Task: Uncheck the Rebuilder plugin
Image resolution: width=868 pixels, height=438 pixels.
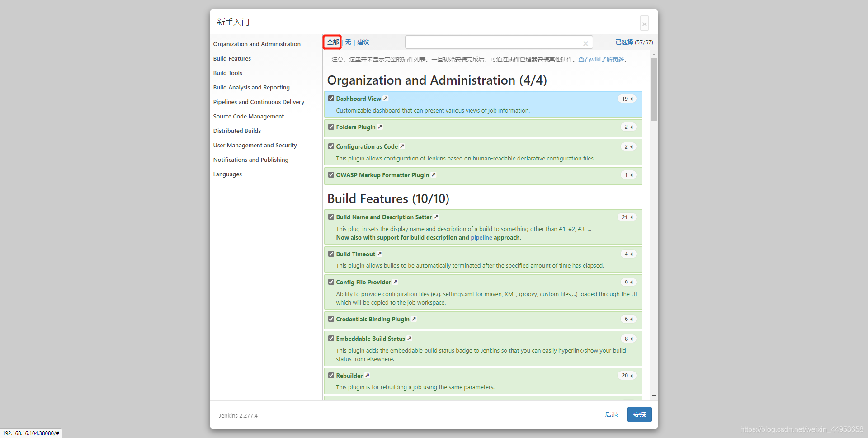Action: 331,376
